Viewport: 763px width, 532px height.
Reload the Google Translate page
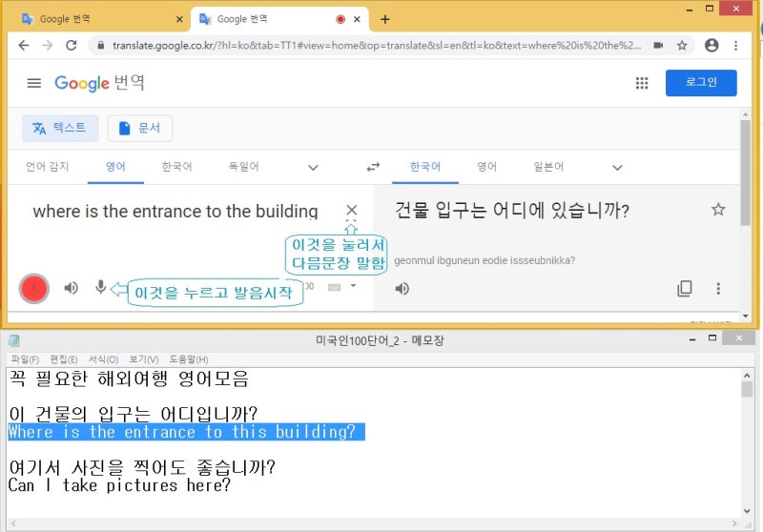click(x=72, y=46)
